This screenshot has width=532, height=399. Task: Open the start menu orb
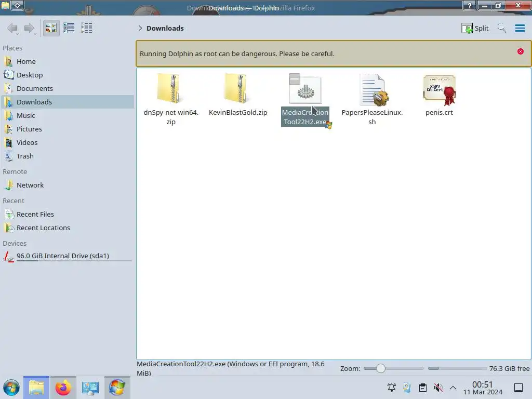(11, 388)
